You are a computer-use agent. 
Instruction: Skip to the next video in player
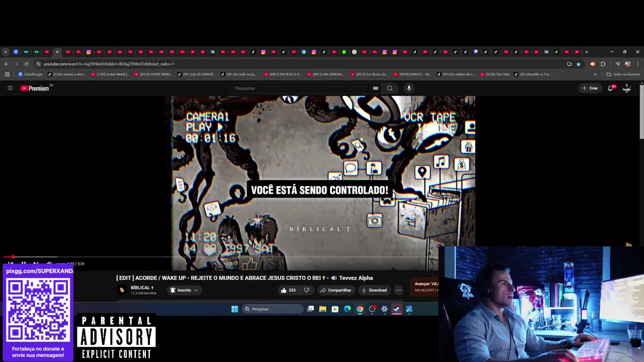coord(36,263)
